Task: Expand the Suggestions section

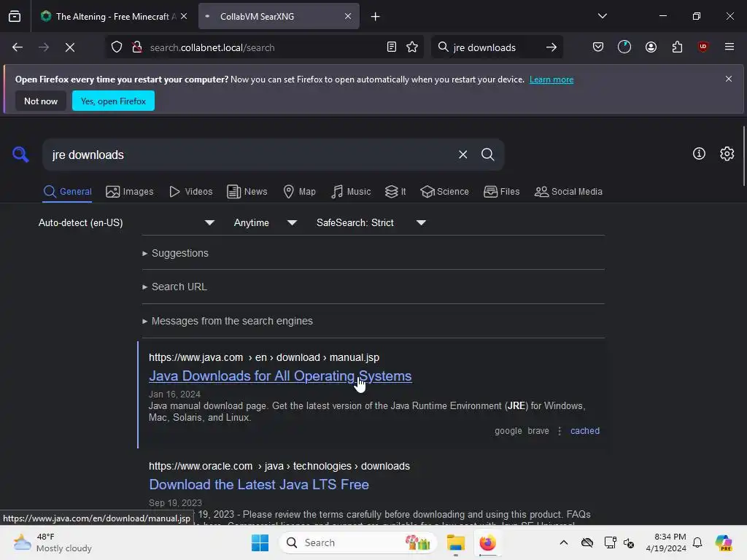Action: click(175, 253)
